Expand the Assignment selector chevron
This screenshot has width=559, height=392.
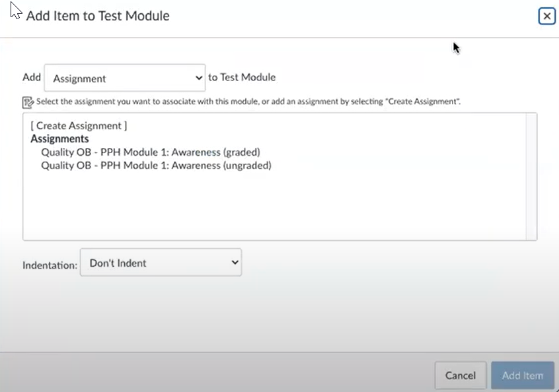coord(198,77)
